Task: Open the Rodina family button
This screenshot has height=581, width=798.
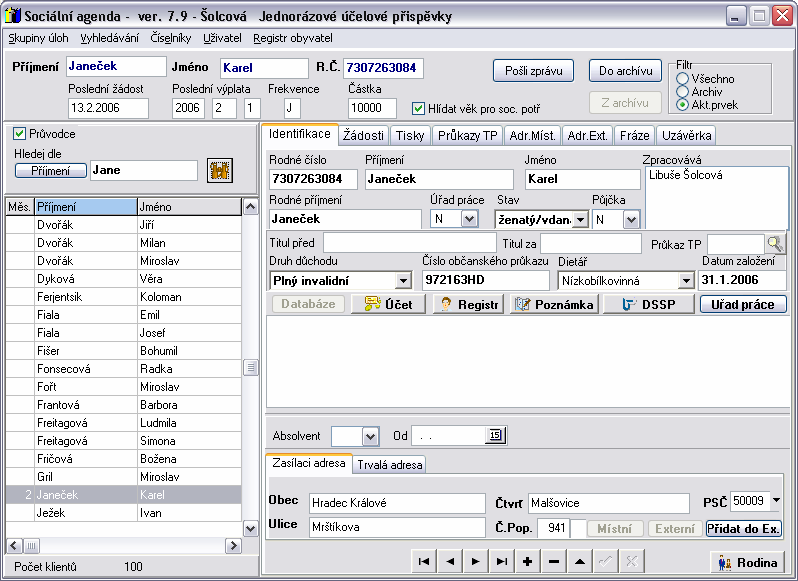Action: [748, 562]
